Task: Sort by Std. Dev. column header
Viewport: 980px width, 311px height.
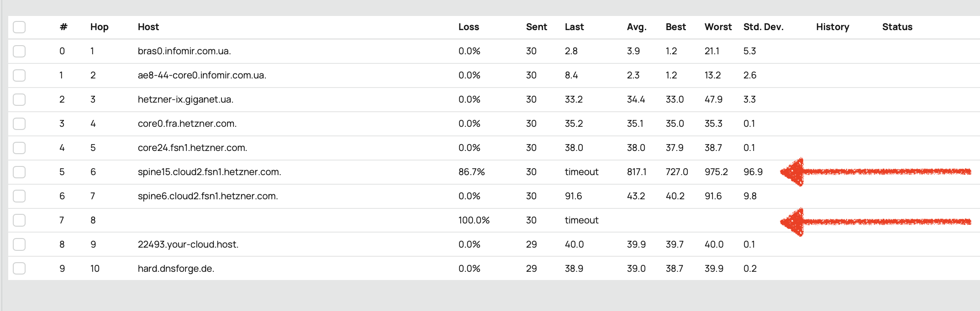Action: click(x=763, y=27)
